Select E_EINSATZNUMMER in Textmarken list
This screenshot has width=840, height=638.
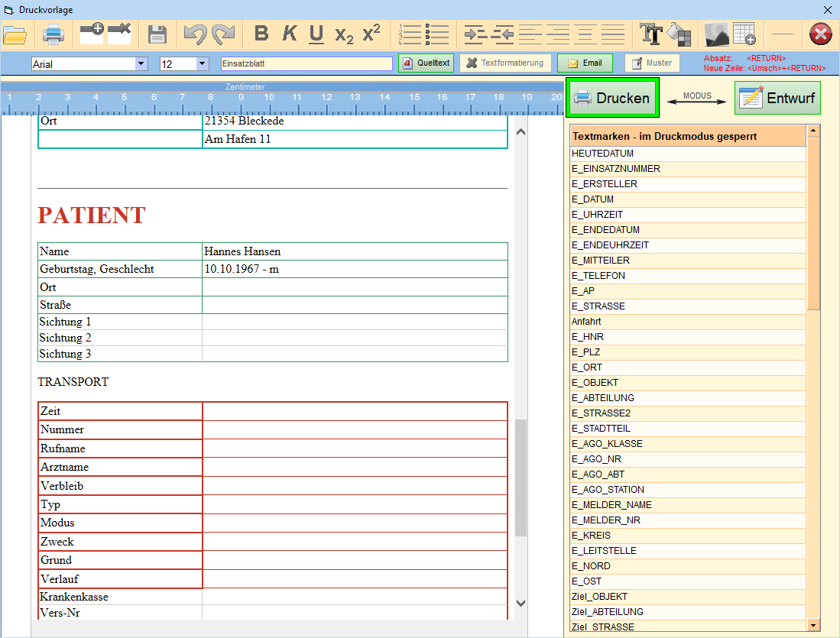616,169
